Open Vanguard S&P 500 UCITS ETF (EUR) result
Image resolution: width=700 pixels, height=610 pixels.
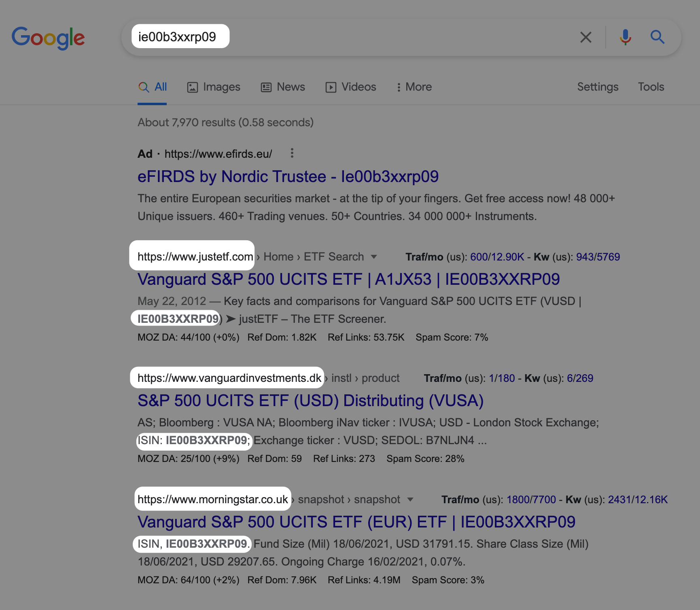coord(356,522)
